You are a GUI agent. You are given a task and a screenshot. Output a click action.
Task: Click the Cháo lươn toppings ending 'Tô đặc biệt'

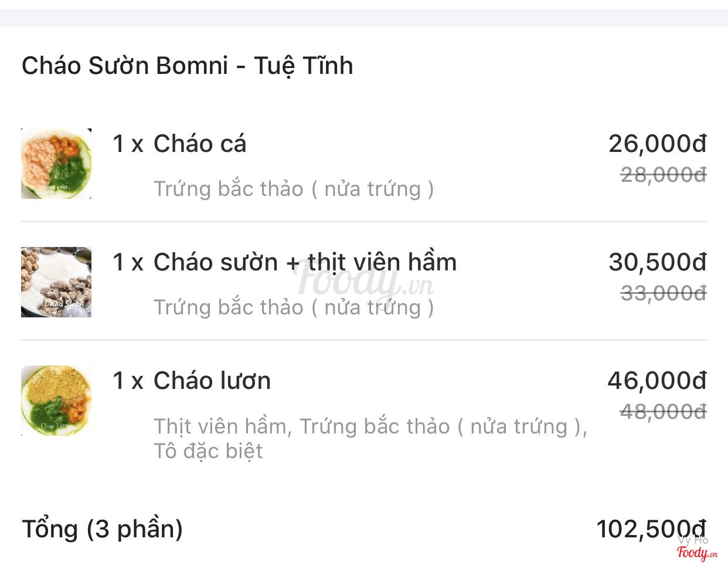point(370,438)
